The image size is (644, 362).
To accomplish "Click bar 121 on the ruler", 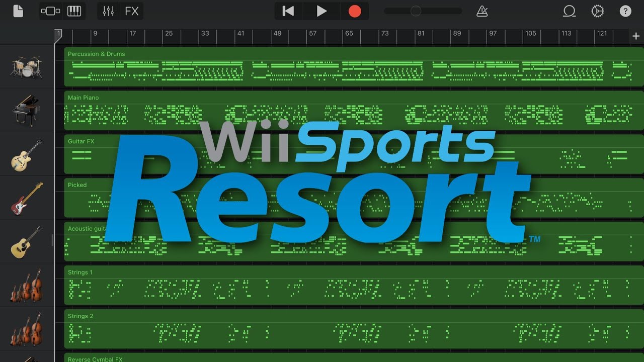I will click(602, 34).
